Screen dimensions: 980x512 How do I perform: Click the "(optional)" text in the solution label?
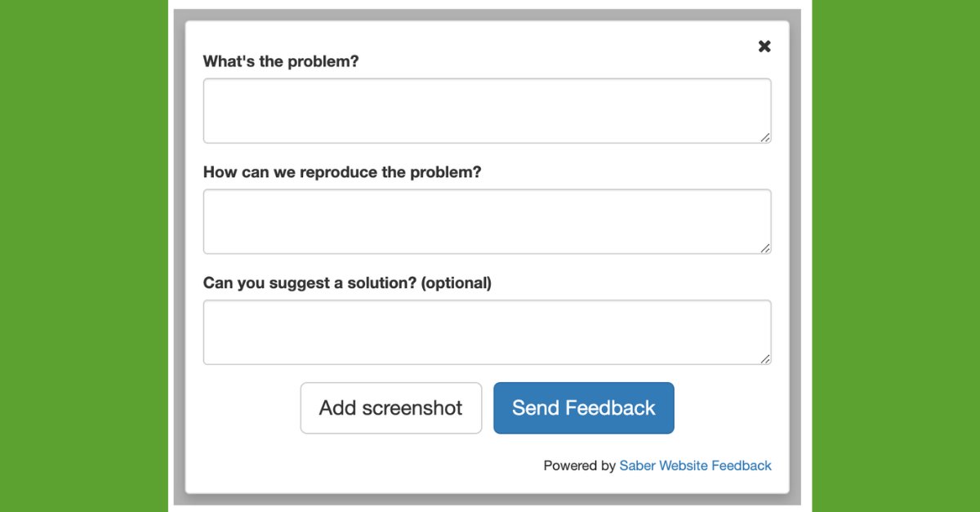coord(457,283)
